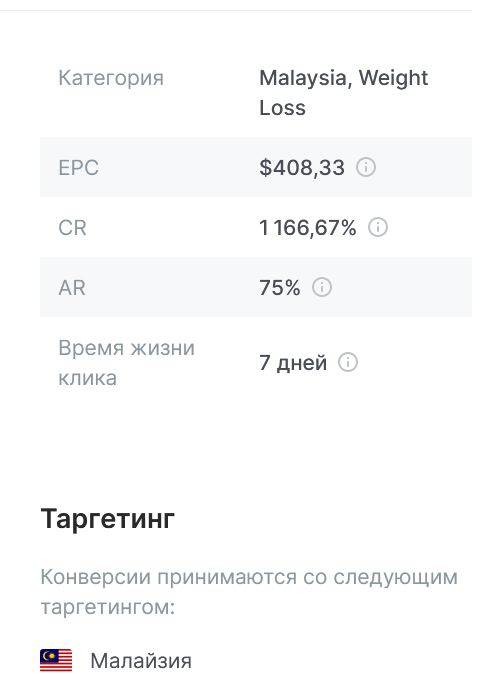Click the 75% approval rate value
The width and height of the screenshot is (482, 674).
(x=279, y=288)
